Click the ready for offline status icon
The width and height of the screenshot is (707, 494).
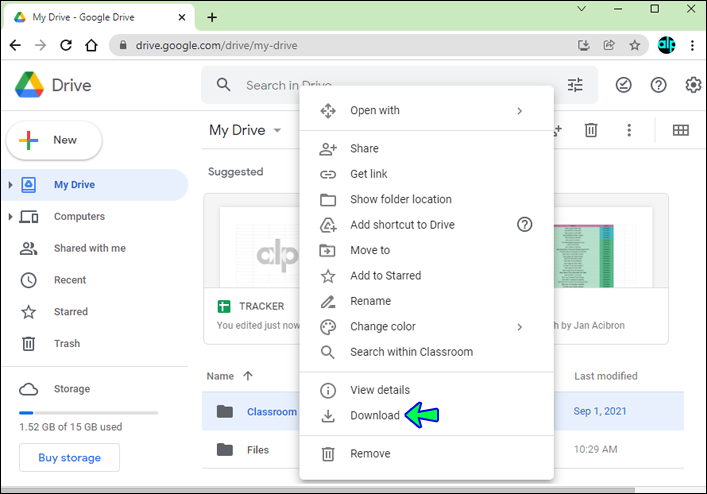click(x=624, y=85)
